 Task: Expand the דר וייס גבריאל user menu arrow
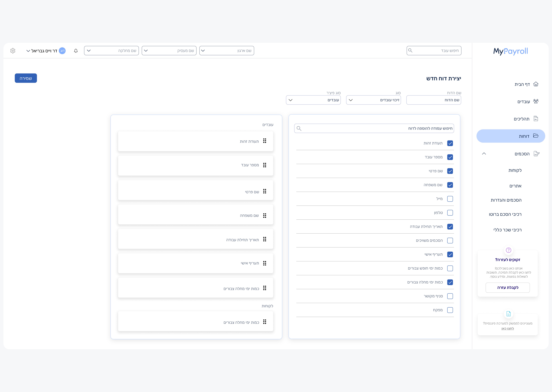(28, 51)
